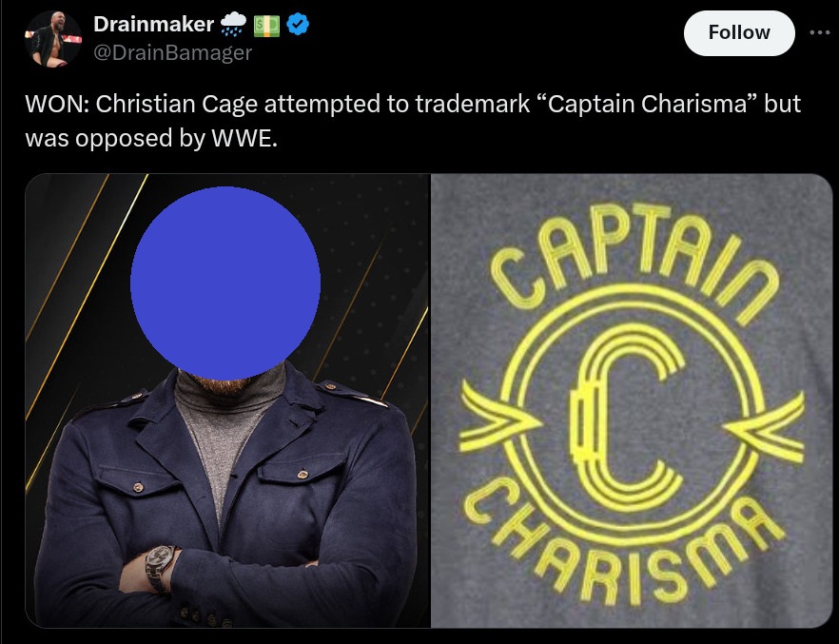Open the Drainmaker display name link
839x644 pixels.
pos(153,24)
